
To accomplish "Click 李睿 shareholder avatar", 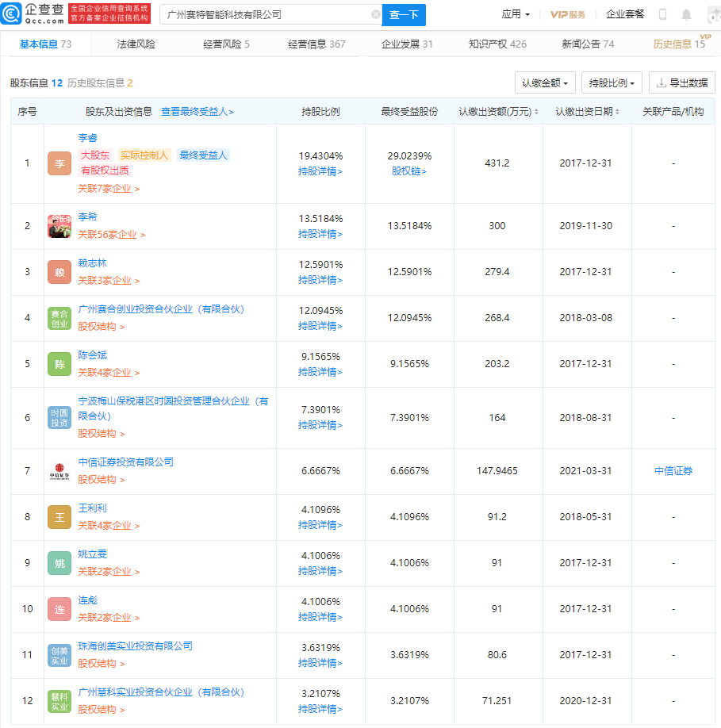I will tap(59, 163).
